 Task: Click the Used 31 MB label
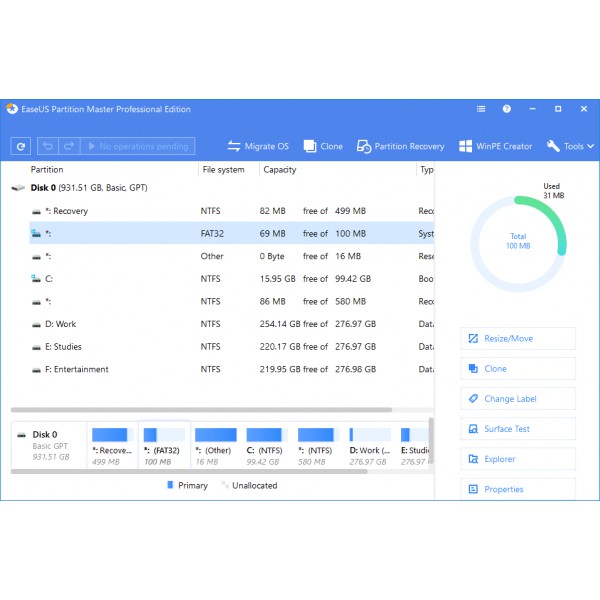553,191
